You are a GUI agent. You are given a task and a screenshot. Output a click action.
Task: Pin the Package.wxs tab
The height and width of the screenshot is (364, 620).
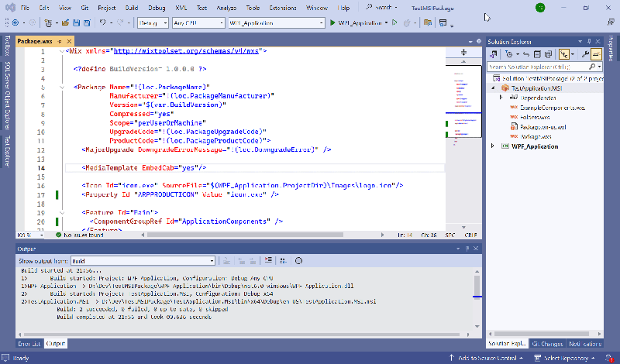60,41
